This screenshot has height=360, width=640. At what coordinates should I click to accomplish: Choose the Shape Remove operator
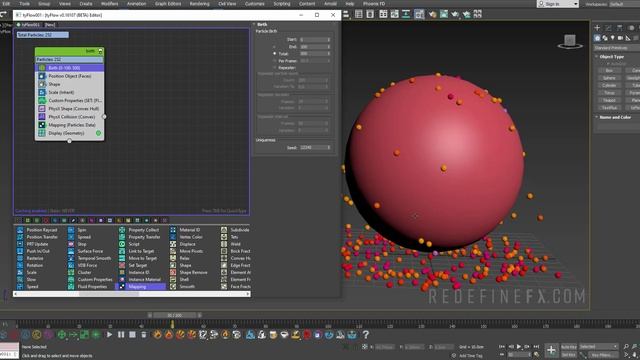(193, 272)
